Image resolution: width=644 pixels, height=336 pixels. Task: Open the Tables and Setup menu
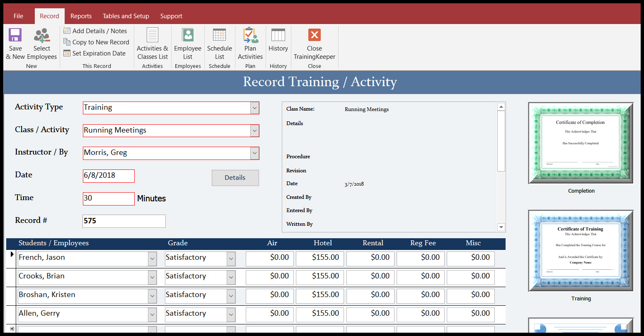pos(126,16)
